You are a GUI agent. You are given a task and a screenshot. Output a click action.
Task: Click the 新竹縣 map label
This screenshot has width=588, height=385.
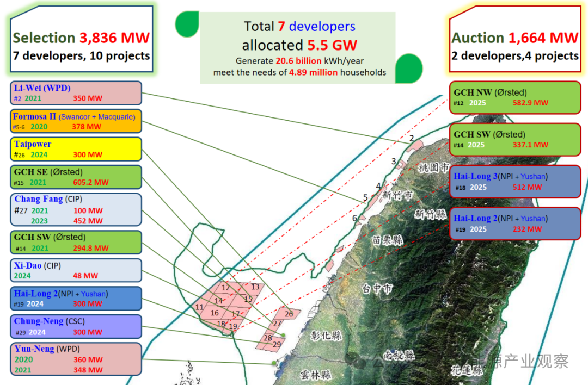pyautogui.click(x=430, y=214)
